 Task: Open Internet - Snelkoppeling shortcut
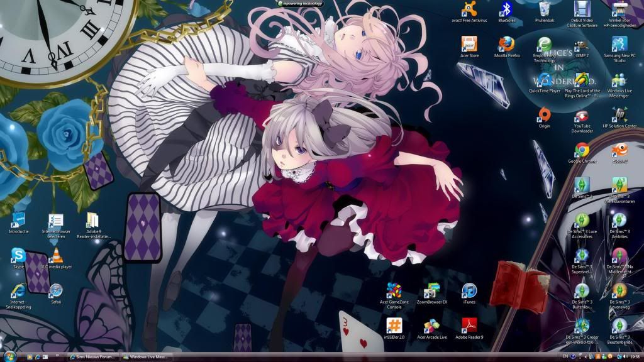point(18,296)
